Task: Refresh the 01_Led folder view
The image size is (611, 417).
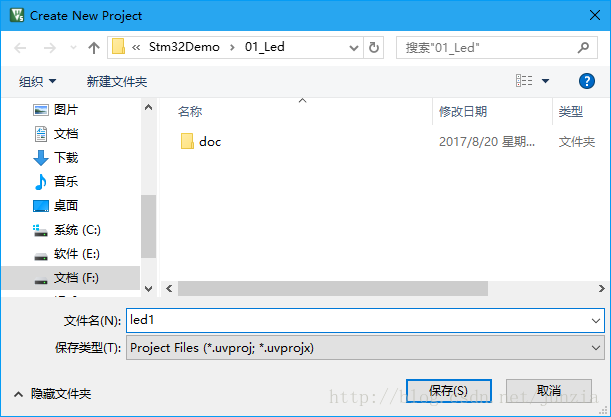Action: [374, 48]
